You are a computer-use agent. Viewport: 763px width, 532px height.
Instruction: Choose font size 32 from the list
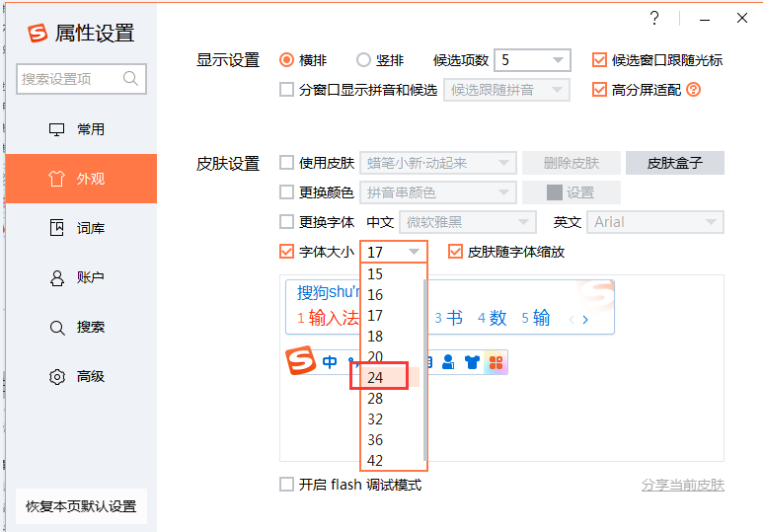[392, 419]
